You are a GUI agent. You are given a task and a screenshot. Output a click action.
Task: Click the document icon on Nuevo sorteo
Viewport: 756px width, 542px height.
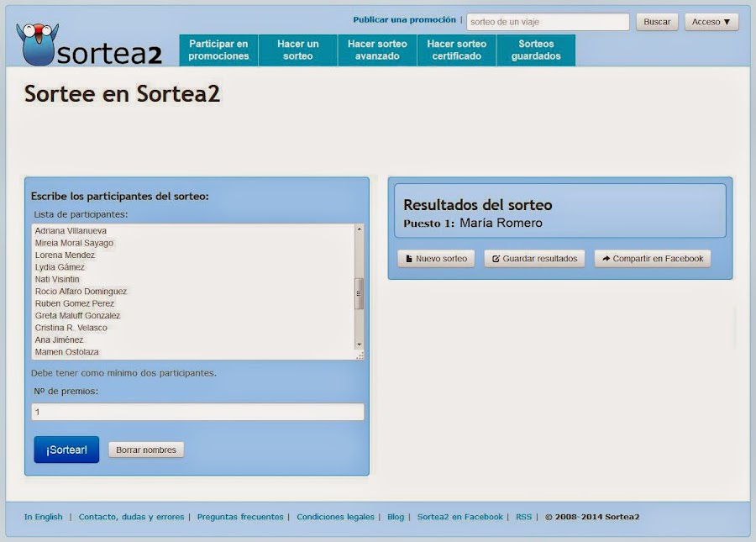[x=409, y=259]
